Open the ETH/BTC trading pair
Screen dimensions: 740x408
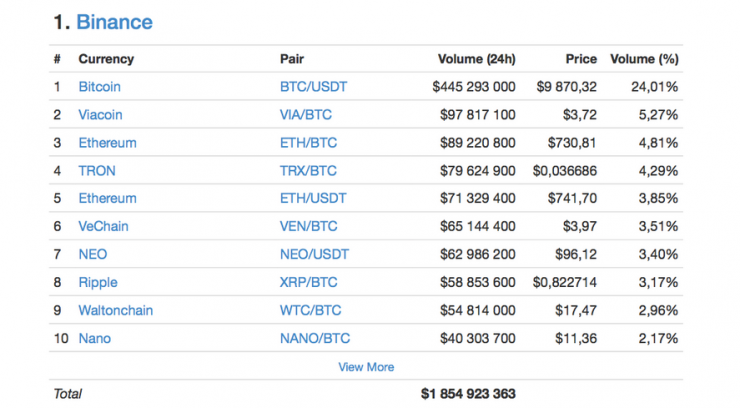tap(309, 143)
